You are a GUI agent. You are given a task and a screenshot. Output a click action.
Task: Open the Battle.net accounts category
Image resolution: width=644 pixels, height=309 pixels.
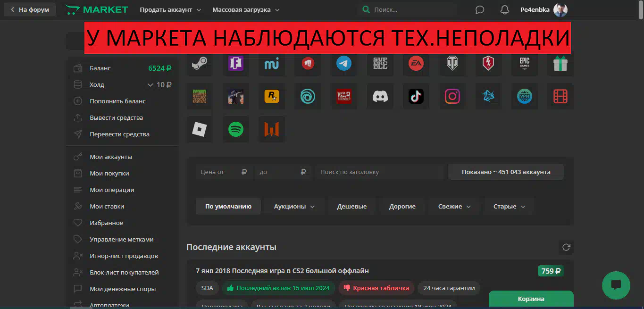click(488, 96)
